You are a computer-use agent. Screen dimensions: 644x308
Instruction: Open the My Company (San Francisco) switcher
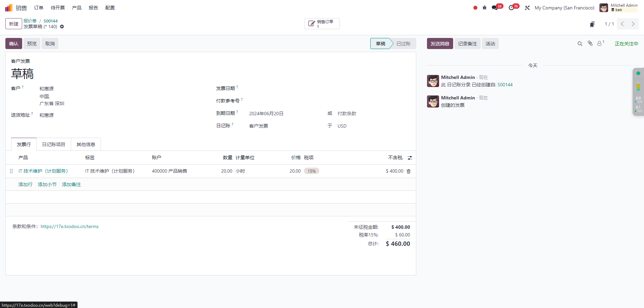point(564,8)
